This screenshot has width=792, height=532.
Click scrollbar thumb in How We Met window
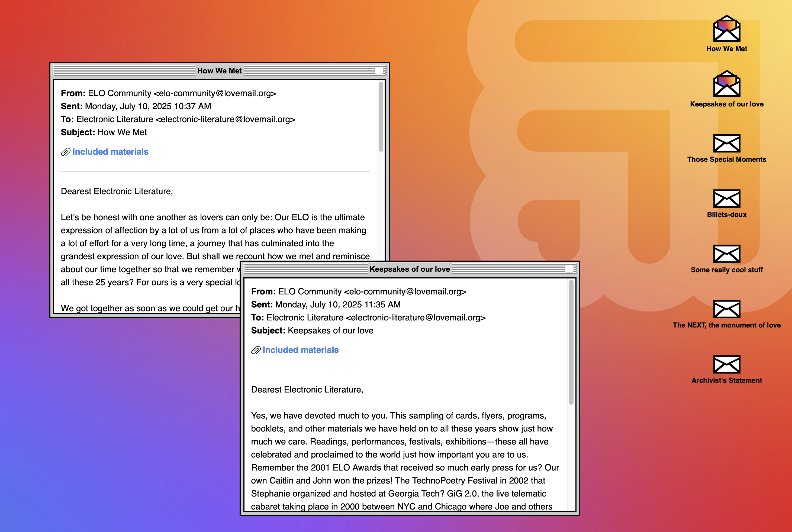(x=381, y=117)
